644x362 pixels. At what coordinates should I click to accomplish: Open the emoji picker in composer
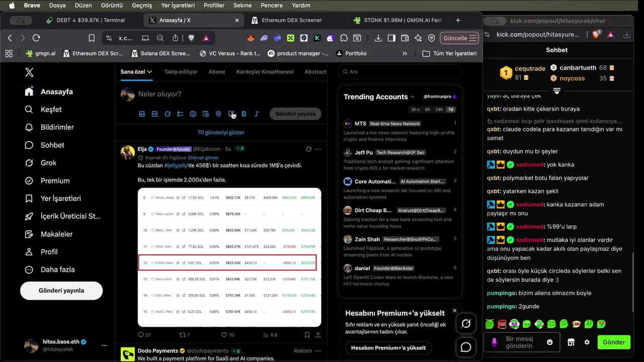point(193,114)
